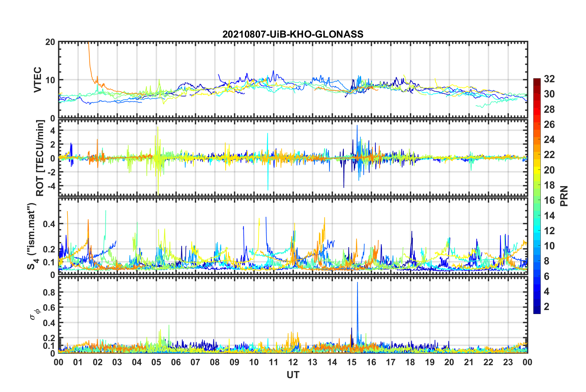Select the 0.8 tick on the sigma-phi axis
This screenshot has height=392, width=586.
click(49, 292)
